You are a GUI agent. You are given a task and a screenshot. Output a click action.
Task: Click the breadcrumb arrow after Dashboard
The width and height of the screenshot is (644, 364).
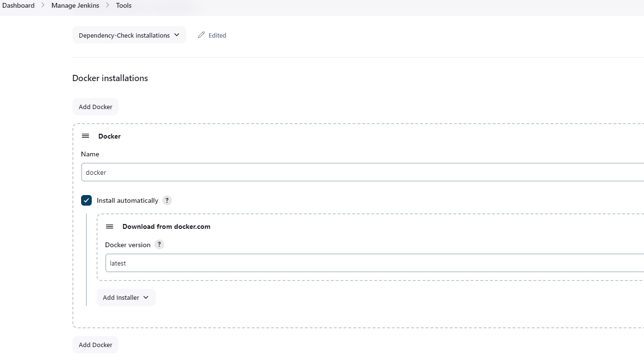[43, 6]
